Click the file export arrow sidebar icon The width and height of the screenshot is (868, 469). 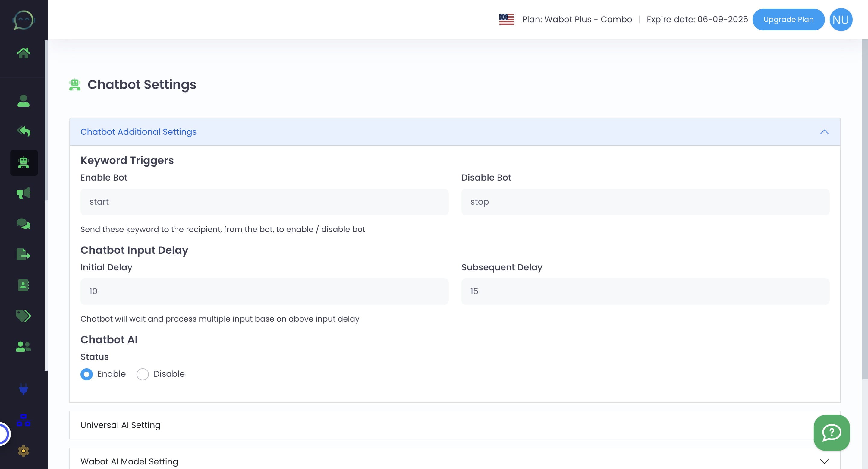click(23, 254)
